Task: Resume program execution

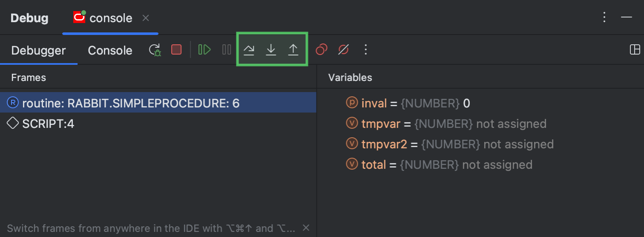Action: coord(204,50)
